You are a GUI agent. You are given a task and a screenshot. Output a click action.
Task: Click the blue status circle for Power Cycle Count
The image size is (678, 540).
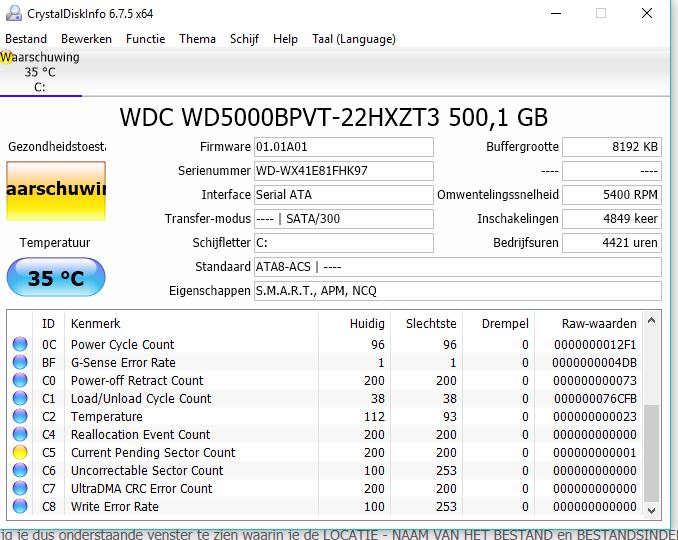20,344
